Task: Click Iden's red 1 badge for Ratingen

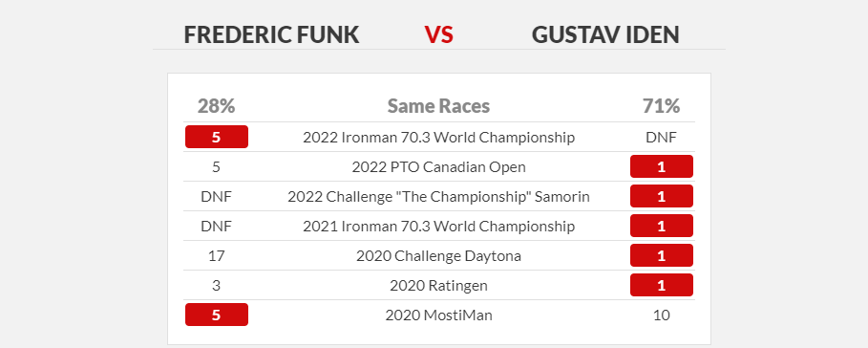Action: [662, 286]
